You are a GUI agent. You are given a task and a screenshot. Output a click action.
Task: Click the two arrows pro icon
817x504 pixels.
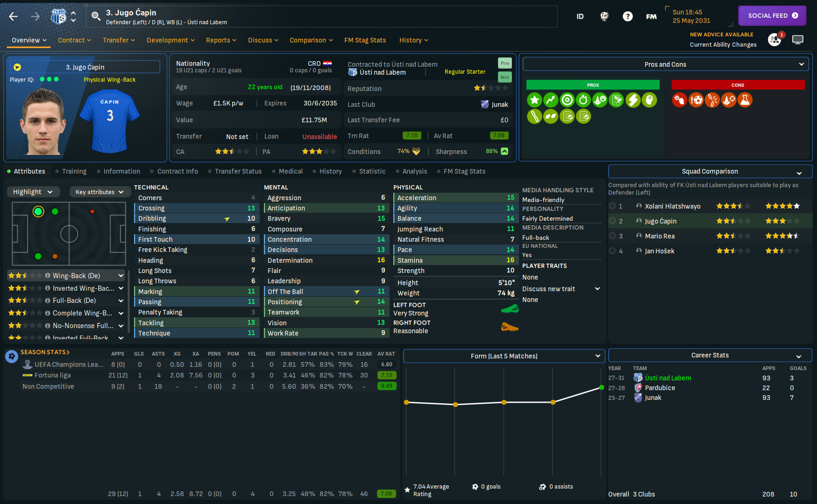pyautogui.click(x=551, y=116)
